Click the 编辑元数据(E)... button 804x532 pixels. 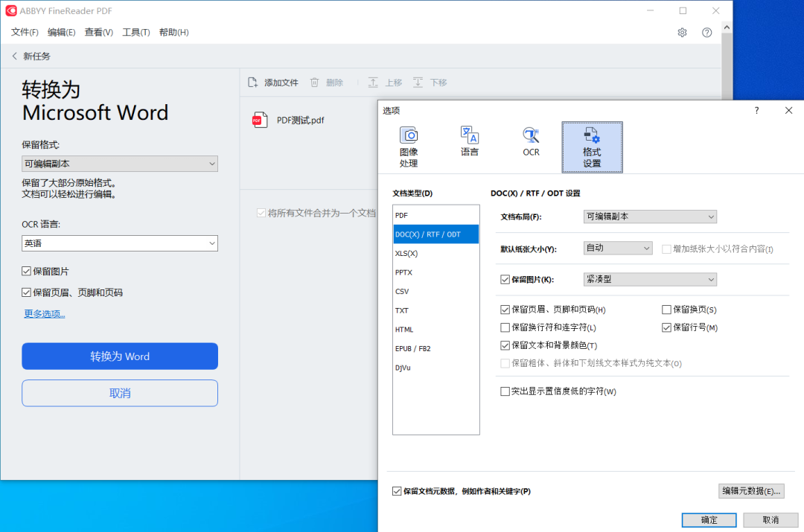click(751, 491)
